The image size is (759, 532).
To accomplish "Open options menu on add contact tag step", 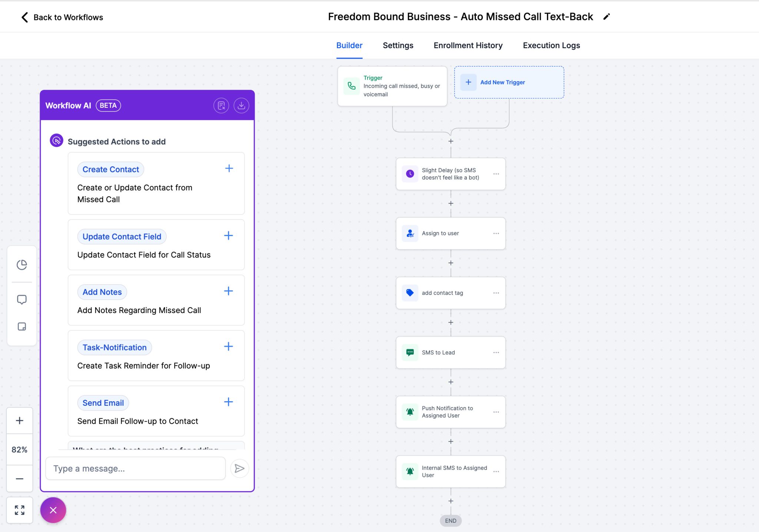I will (496, 293).
